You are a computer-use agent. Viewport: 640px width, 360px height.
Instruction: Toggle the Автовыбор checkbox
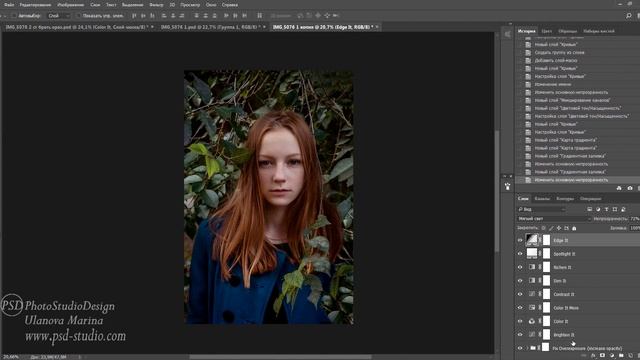coord(13,16)
